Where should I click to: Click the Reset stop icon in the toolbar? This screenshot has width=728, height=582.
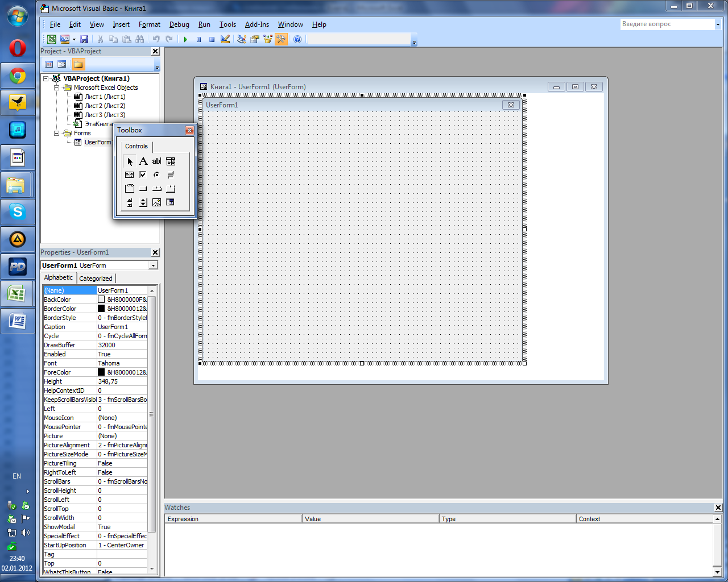[212, 39]
